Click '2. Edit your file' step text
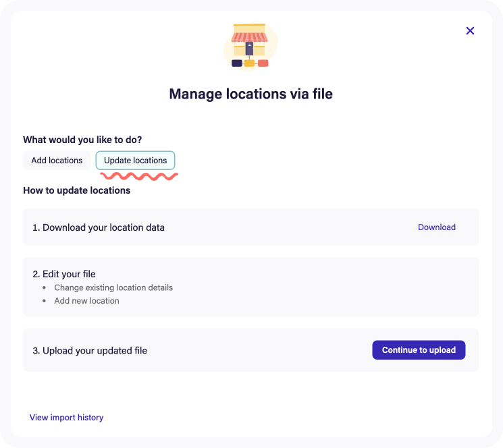The height and width of the screenshot is (448, 503). [x=64, y=274]
